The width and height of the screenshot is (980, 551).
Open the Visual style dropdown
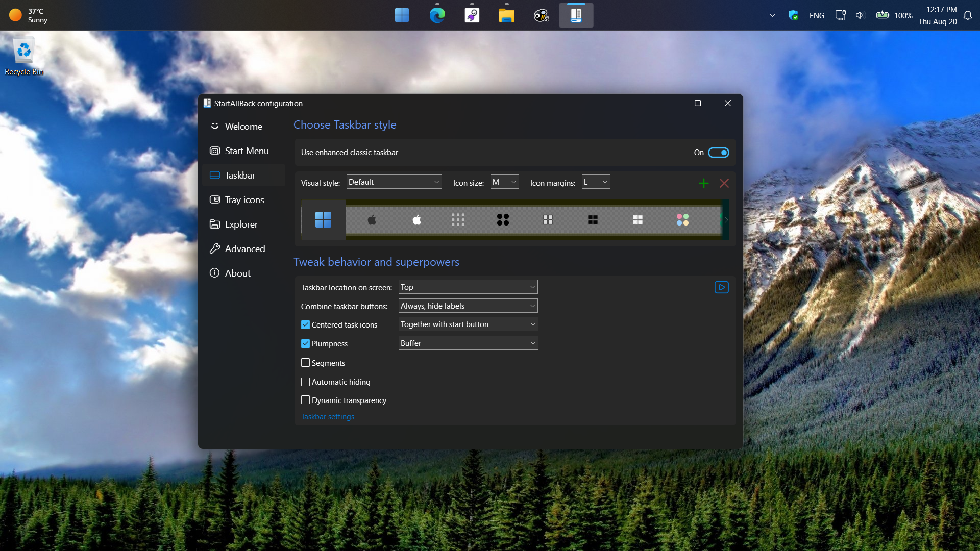tap(394, 182)
